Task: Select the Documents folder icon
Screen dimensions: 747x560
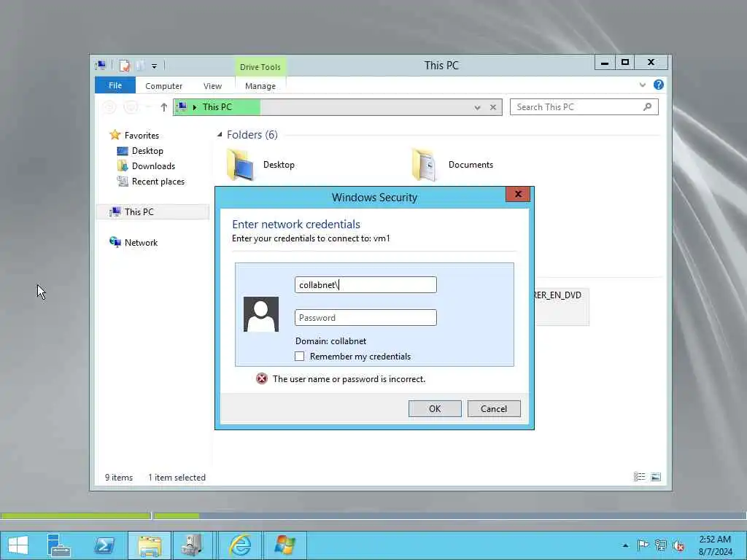Action: pos(425,165)
